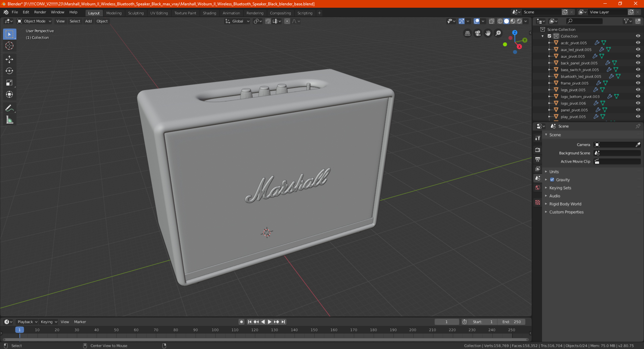Open the Render menu

click(x=40, y=12)
